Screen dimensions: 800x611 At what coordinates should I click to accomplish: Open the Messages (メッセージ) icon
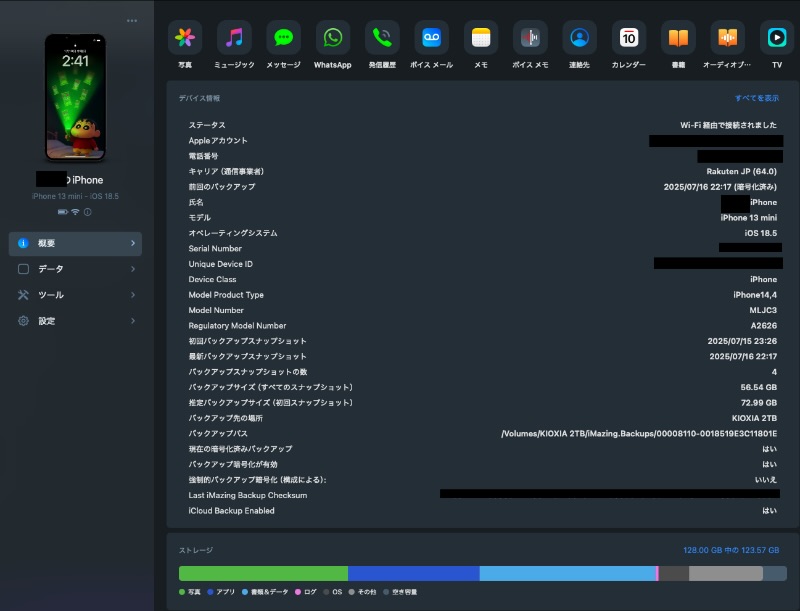coord(283,38)
